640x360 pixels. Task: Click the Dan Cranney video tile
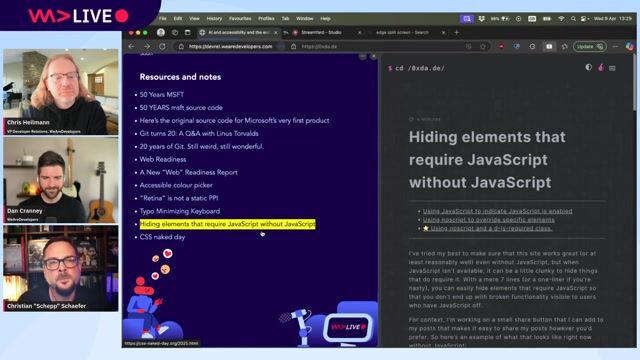coord(61,180)
